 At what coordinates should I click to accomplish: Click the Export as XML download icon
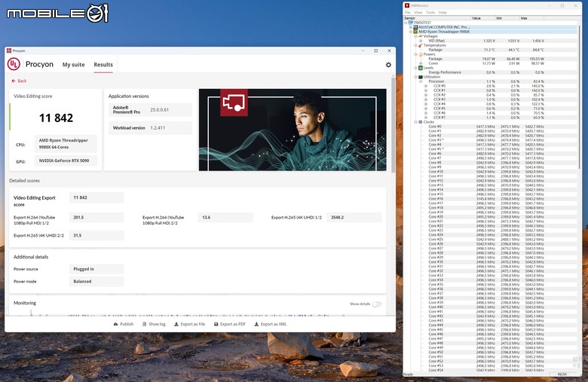[256, 324]
